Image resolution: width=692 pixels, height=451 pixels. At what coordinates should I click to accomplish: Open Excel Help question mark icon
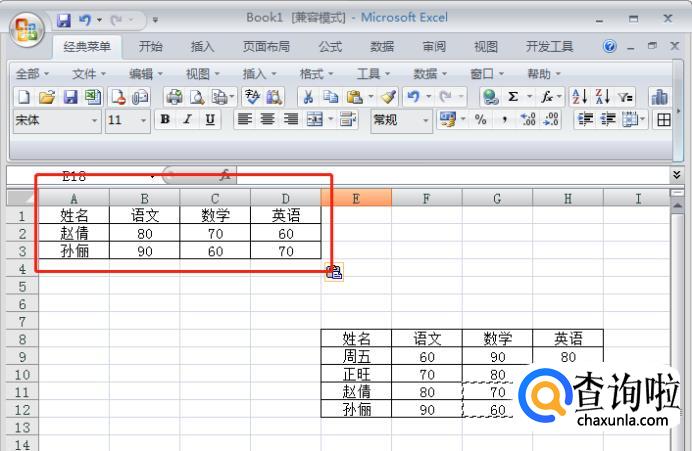point(609,46)
